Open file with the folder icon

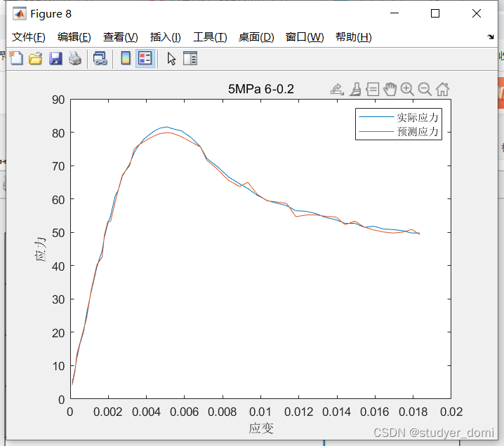pyautogui.click(x=35, y=58)
